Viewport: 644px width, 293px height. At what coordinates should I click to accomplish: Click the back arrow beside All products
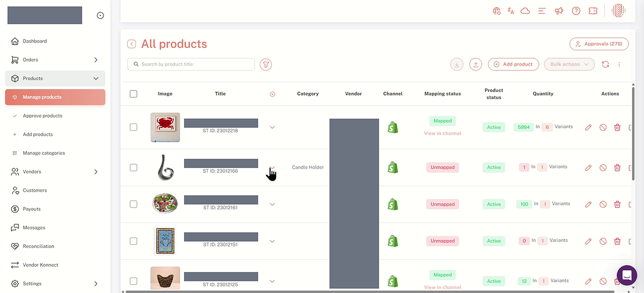[131, 44]
